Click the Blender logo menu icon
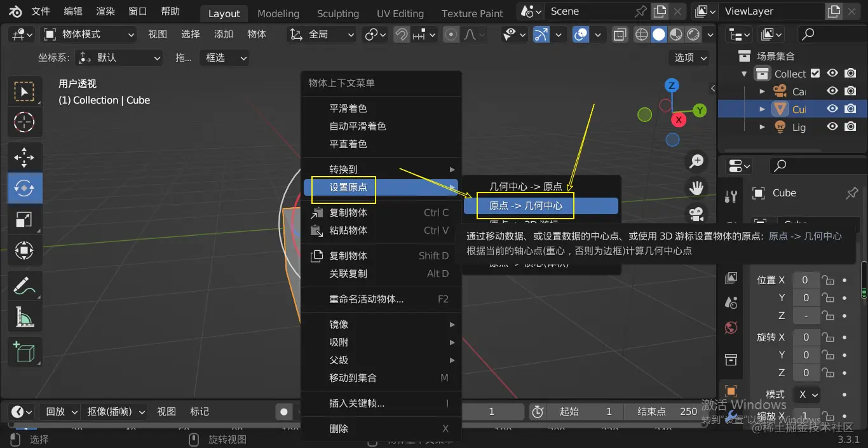 15,11
